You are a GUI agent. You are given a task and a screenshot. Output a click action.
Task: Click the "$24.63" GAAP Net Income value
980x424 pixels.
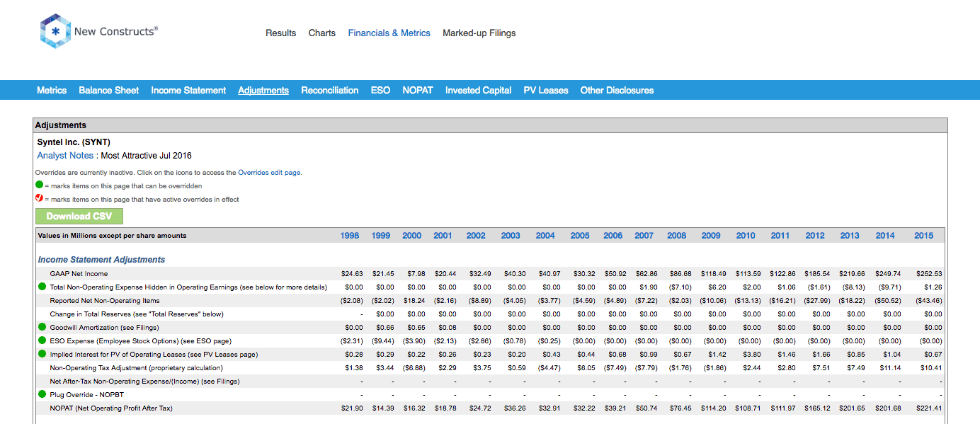pos(352,274)
